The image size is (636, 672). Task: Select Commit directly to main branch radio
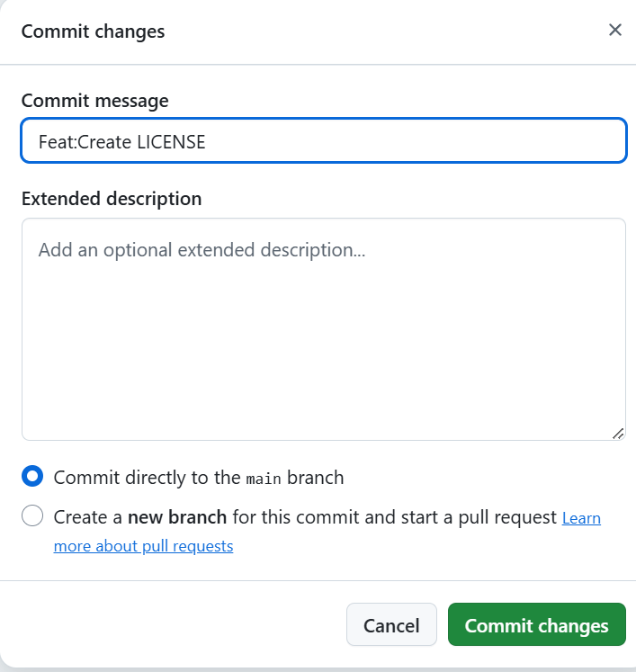pyautogui.click(x=32, y=476)
